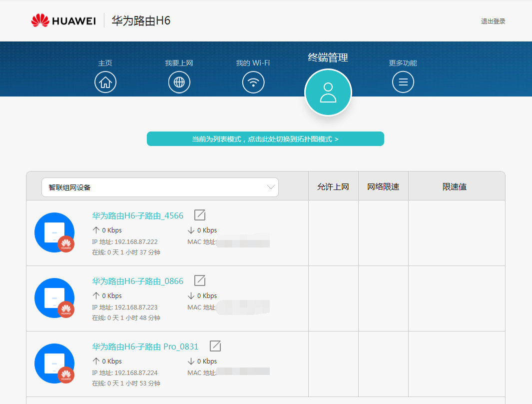The width and height of the screenshot is (532, 404).
Task: Select the 终端管理 user icon
Action: pyautogui.click(x=328, y=92)
